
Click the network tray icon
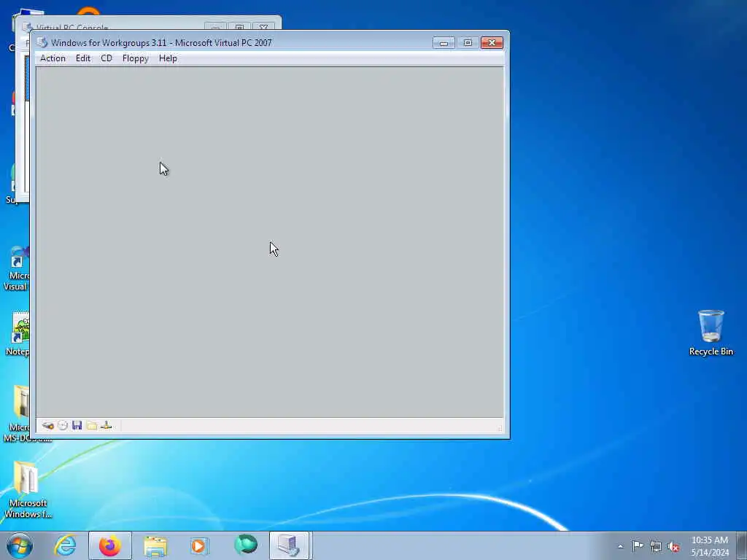656,547
